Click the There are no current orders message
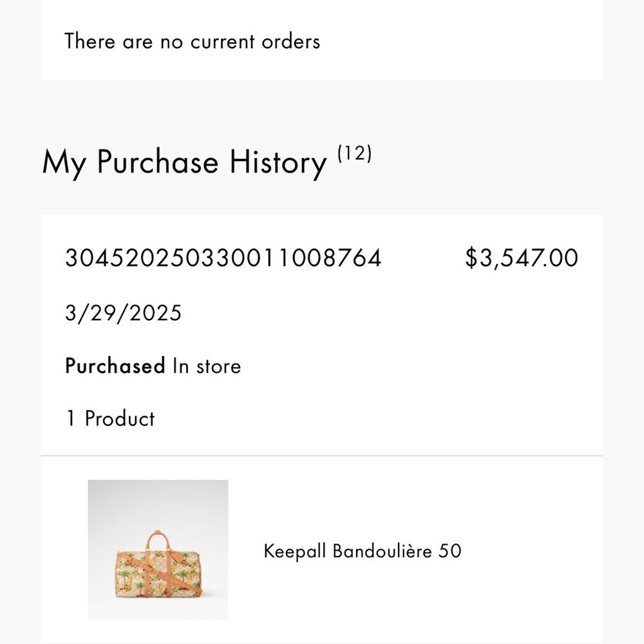 pos(192,41)
